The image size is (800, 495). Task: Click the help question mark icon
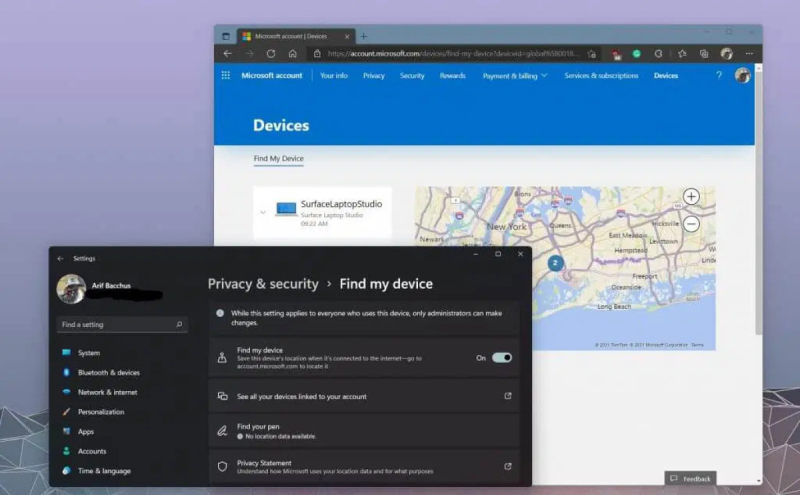click(718, 76)
